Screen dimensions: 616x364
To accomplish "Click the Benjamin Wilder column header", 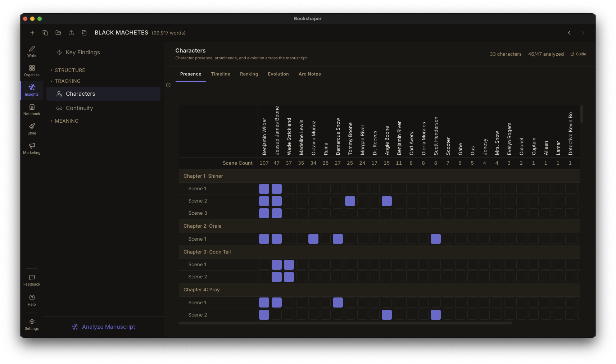I will click(x=264, y=136).
